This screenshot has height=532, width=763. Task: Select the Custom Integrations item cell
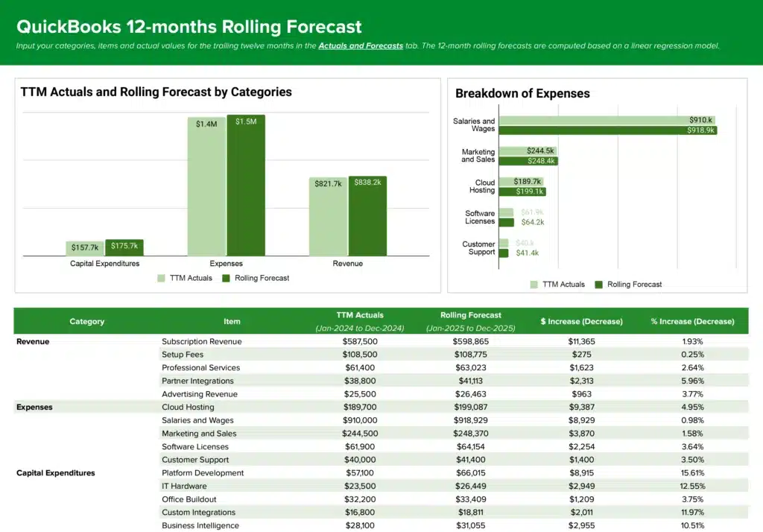[x=198, y=513]
